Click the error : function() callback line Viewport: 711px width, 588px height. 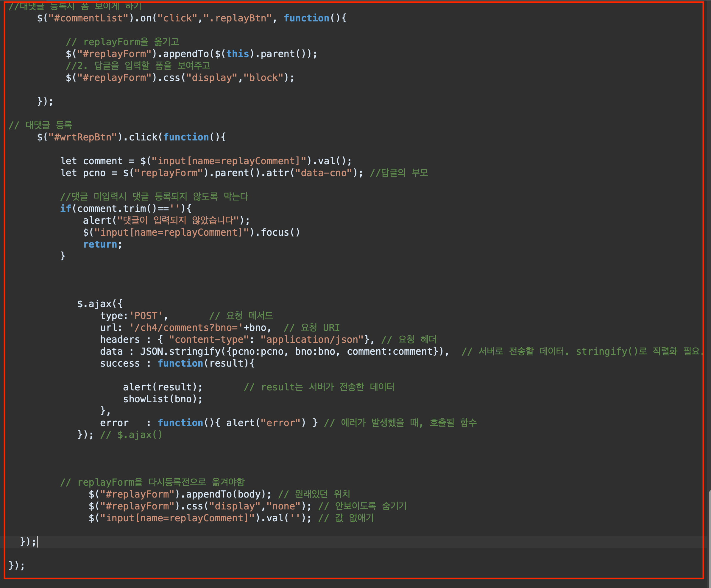[x=203, y=423]
